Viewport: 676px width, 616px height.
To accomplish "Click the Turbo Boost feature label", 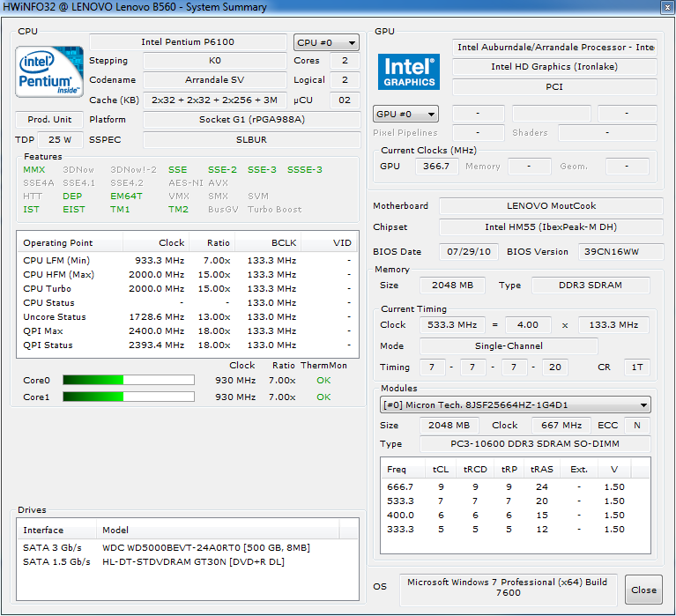I will click(x=275, y=209).
